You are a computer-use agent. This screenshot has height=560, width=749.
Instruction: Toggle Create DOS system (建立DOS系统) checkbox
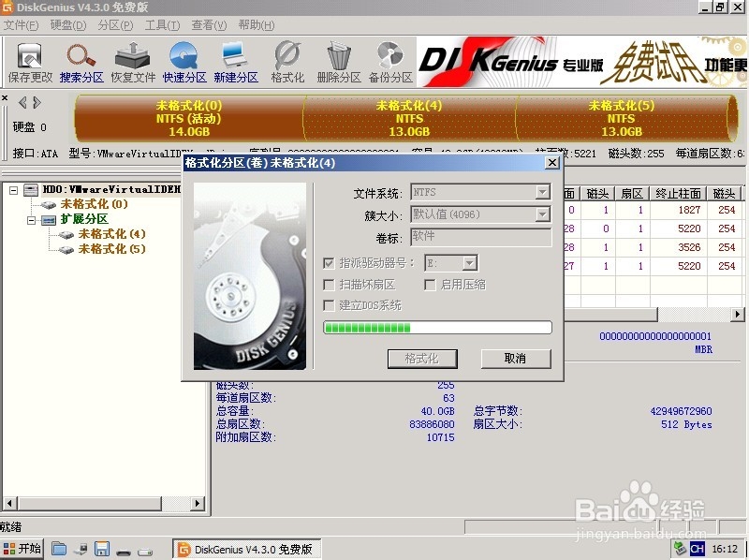point(329,305)
